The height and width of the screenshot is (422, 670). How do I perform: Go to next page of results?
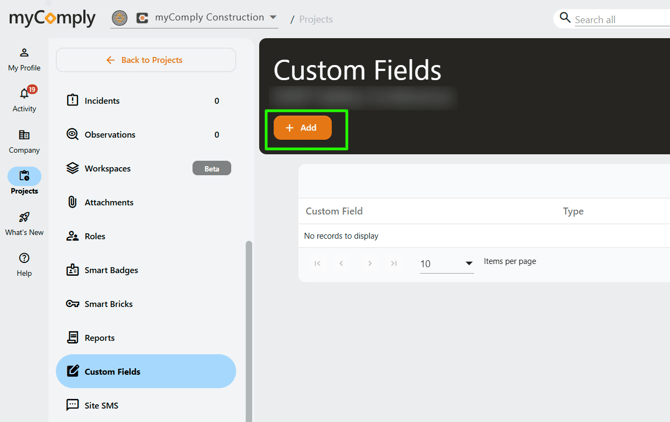pos(370,263)
